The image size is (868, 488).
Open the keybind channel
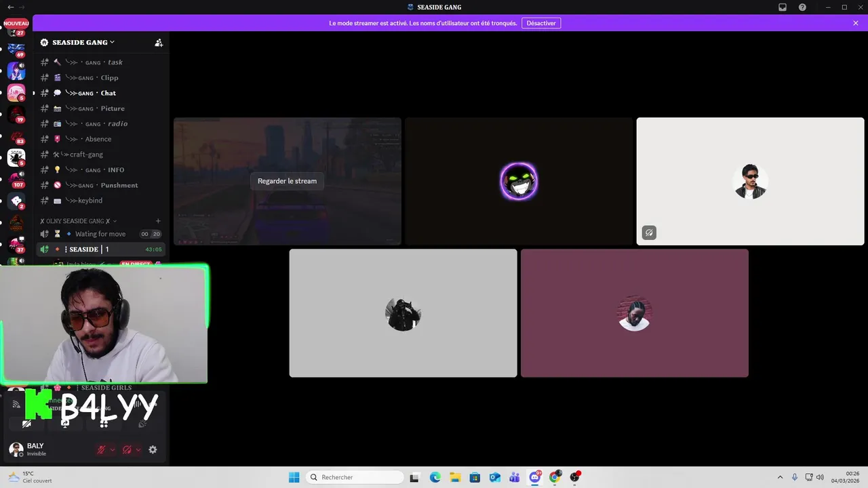coord(100,201)
